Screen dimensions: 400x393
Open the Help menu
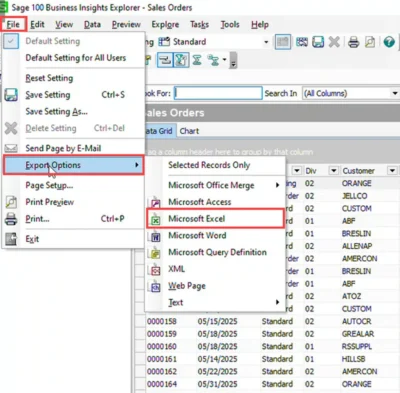point(260,24)
